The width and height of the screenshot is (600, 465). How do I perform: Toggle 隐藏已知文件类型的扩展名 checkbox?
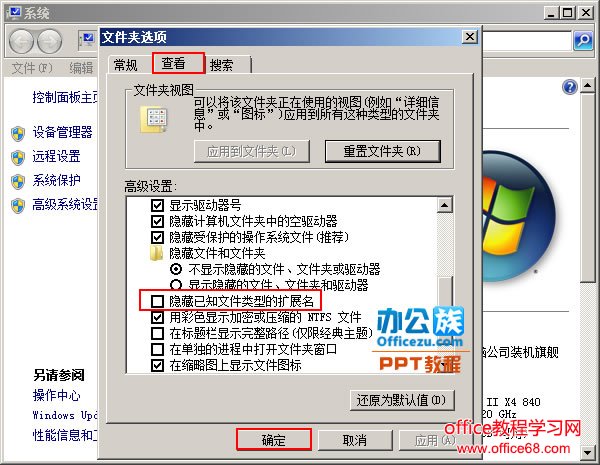tap(157, 301)
